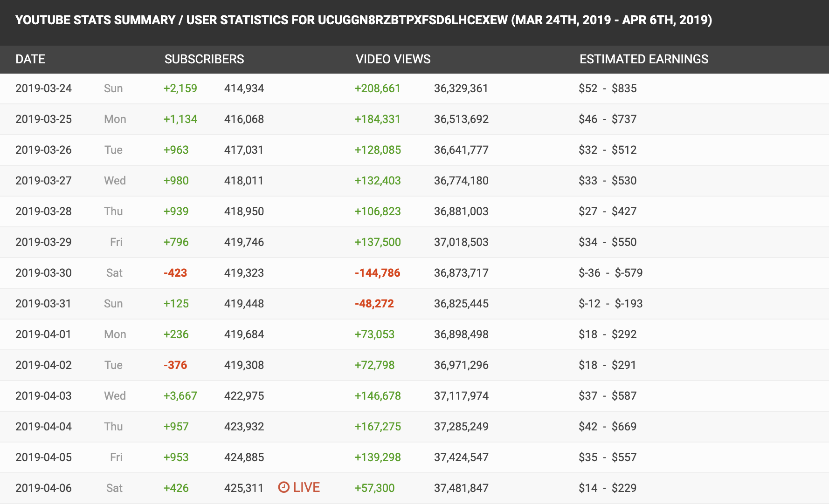Click the +2,159 subscriber gain
Screen dimensions: 829x504
tap(180, 89)
